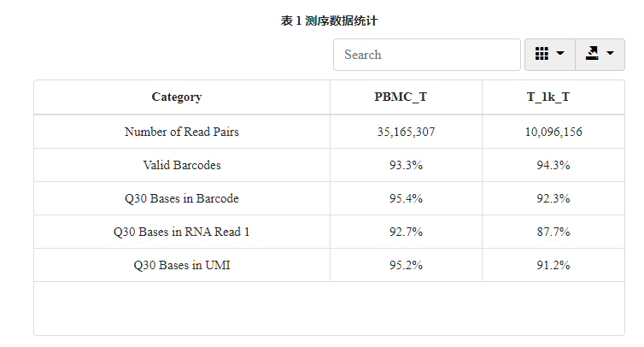Select the 10,096,156 value cell
Image resolution: width=644 pixels, height=347 pixels.
coord(553,132)
